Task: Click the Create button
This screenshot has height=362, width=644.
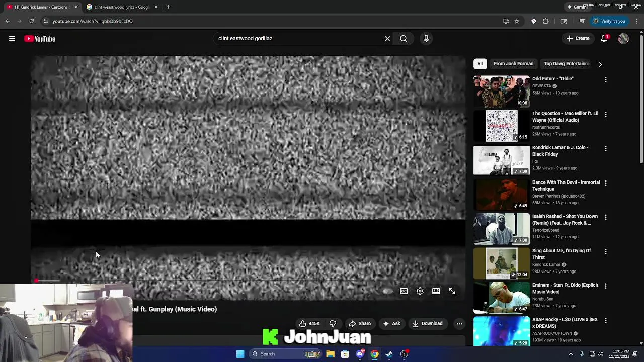Action: tap(578, 39)
